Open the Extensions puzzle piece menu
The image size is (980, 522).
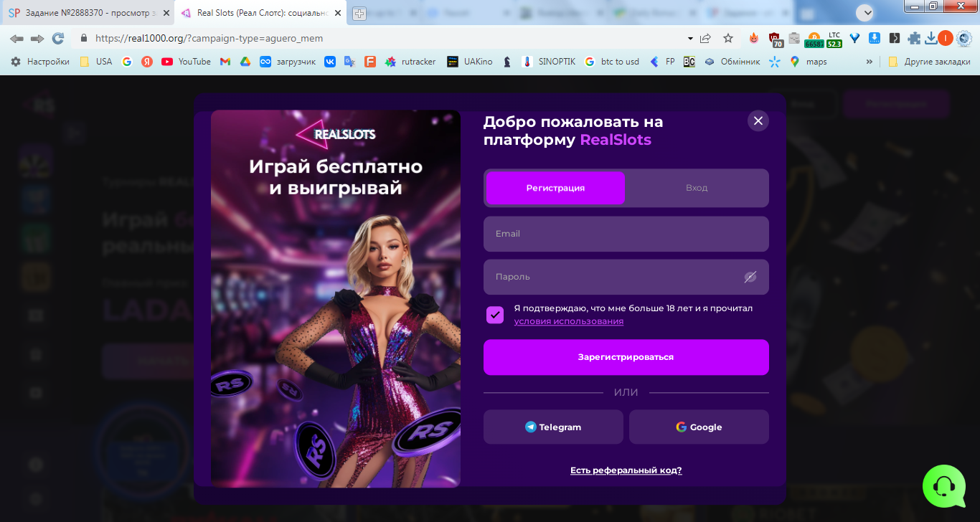(914, 39)
